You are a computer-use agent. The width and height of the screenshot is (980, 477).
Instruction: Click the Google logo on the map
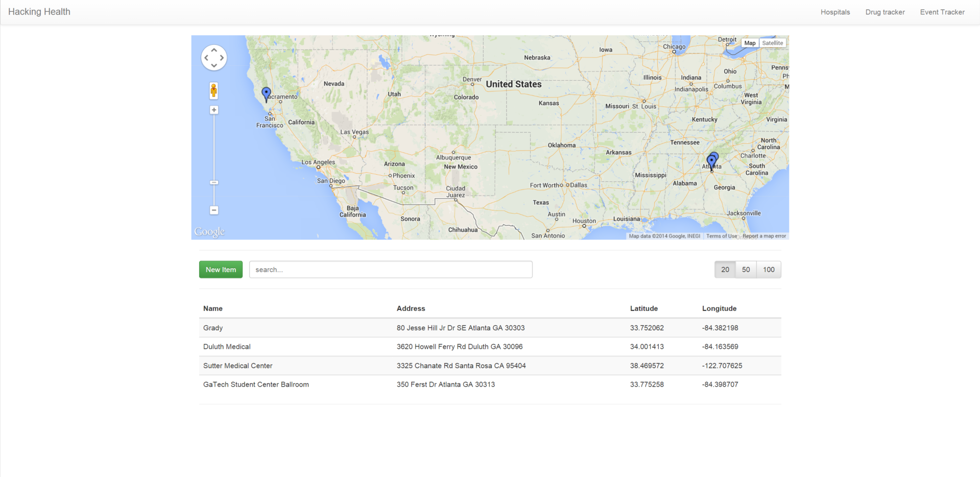point(209,232)
